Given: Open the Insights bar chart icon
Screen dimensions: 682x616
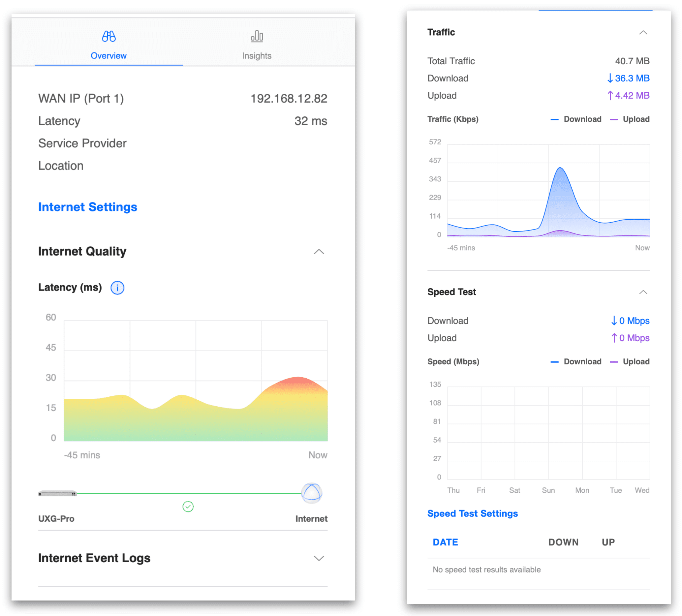Looking at the screenshot, I should point(257,36).
